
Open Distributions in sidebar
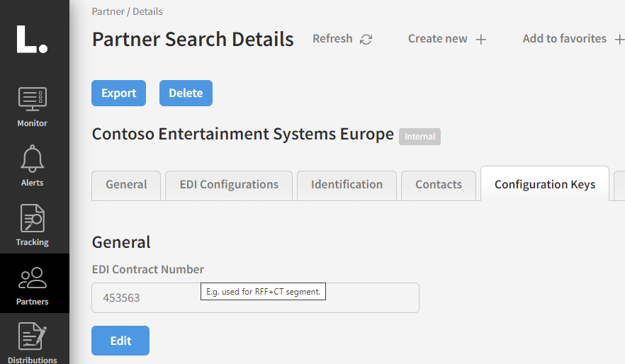(x=33, y=336)
